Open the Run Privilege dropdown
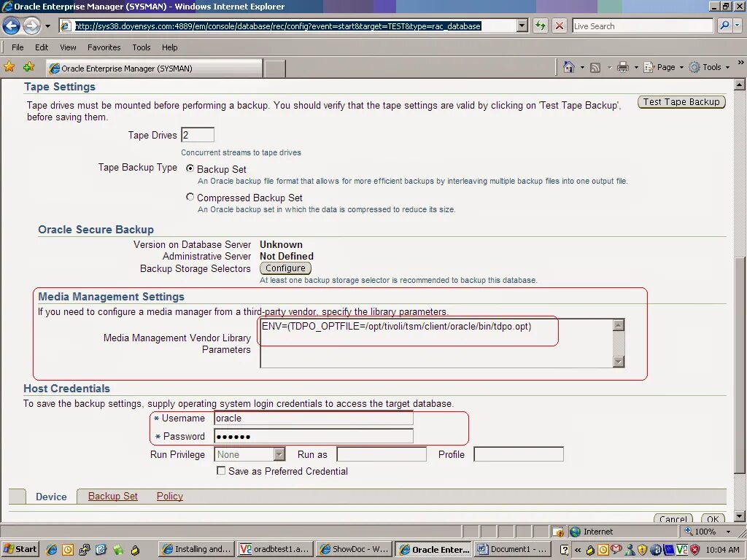Image resolution: width=747 pixels, height=560 pixels. [249, 454]
